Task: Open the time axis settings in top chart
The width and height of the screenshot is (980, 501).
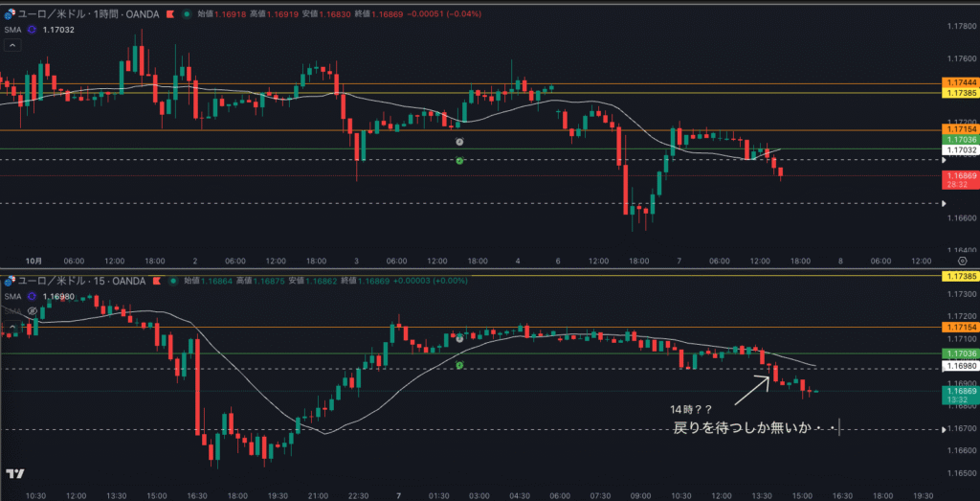Action: pyautogui.click(x=960, y=261)
